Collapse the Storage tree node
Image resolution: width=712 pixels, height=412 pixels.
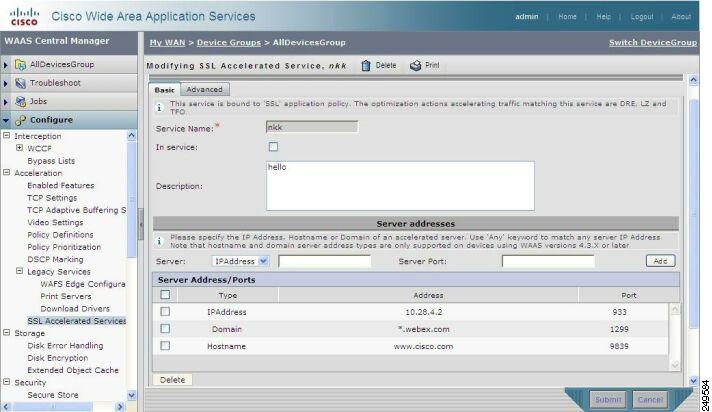6,332
